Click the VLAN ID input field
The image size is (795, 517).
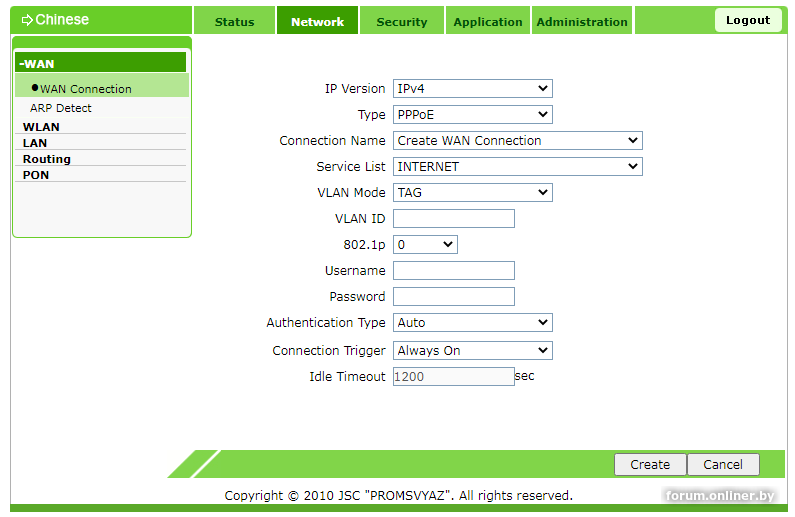pyautogui.click(x=454, y=219)
